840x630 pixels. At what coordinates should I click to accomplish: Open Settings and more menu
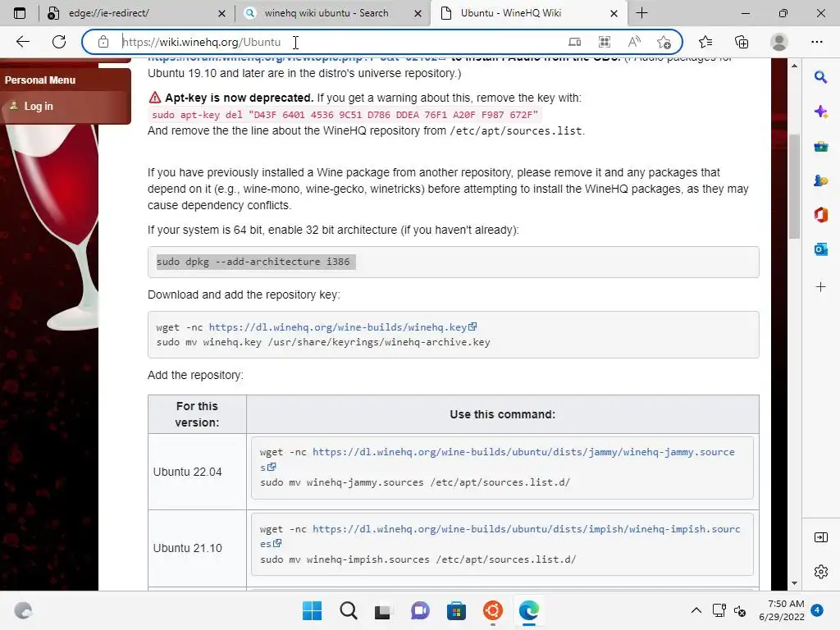[x=816, y=42]
